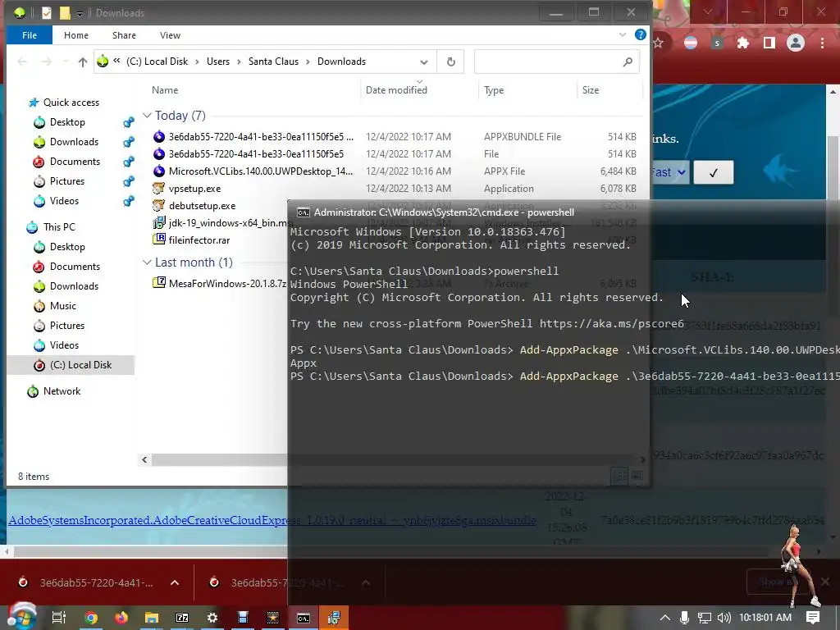Viewport: 840px width, 630px height.
Task: Open Network in the navigation pane
Action: coord(62,391)
